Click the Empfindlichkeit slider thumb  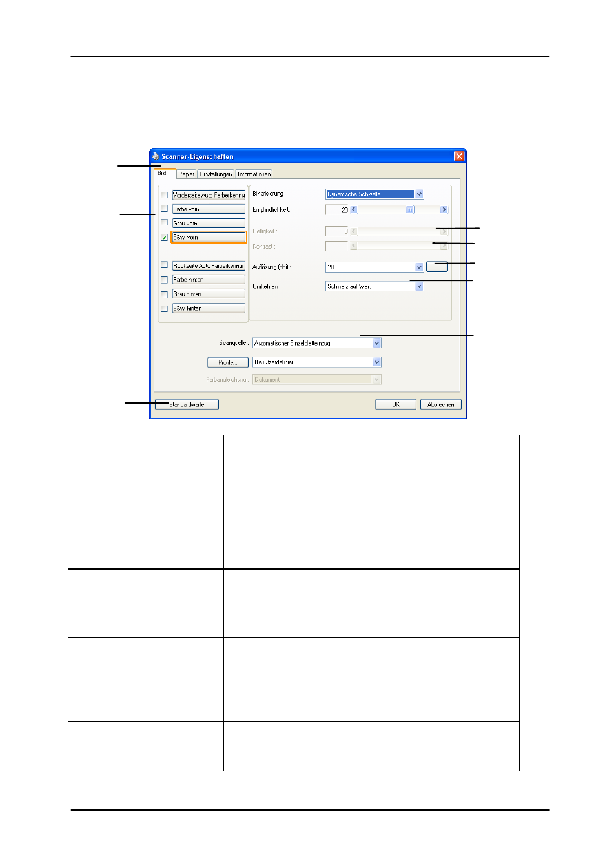pyautogui.click(x=410, y=210)
